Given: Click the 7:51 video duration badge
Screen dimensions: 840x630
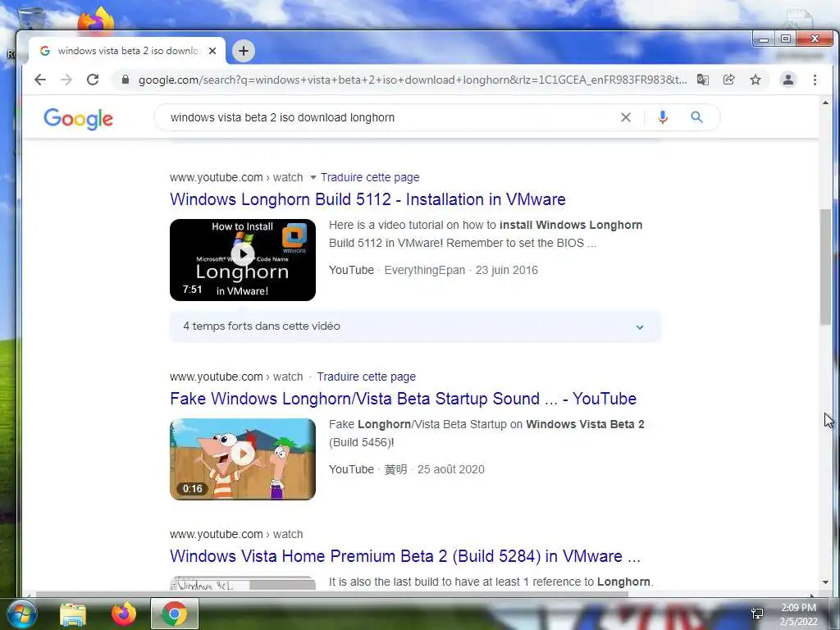Looking at the screenshot, I should (x=192, y=290).
